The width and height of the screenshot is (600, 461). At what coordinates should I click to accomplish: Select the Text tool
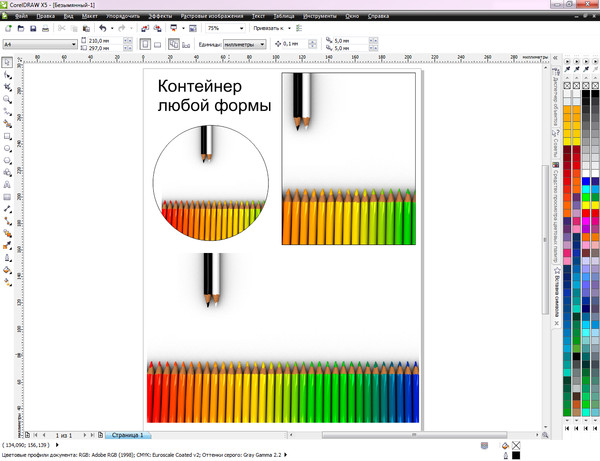7,185
